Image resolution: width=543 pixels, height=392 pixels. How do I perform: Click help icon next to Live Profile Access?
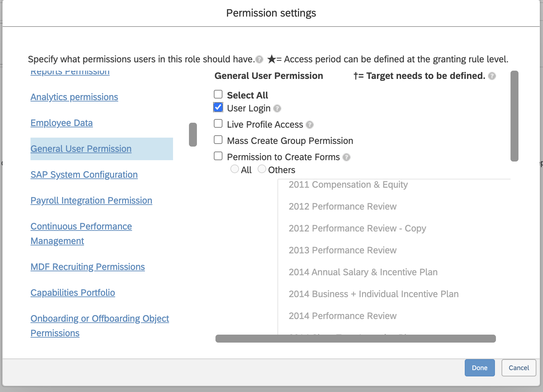pyautogui.click(x=310, y=125)
